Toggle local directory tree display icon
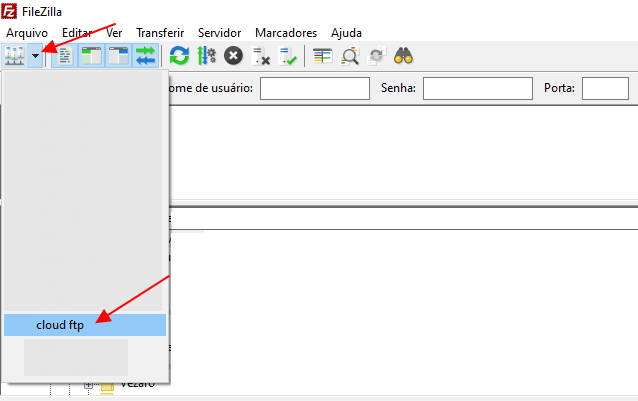The image size is (638, 401). tap(92, 56)
